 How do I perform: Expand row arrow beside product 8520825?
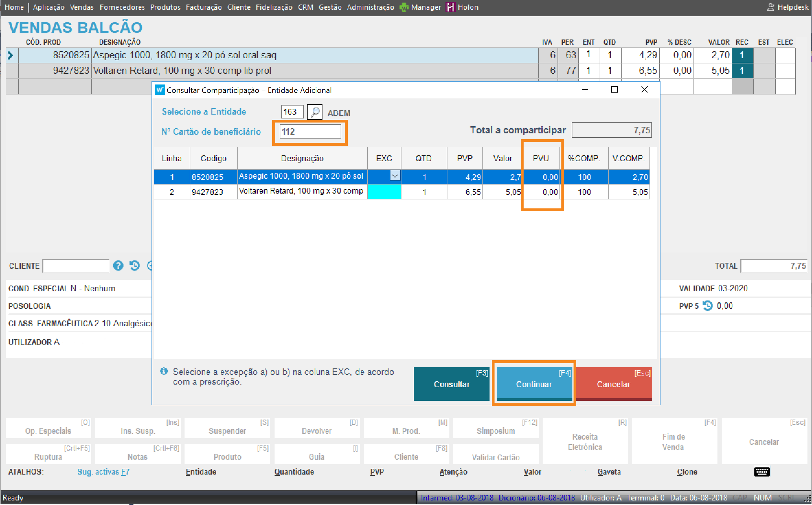point(10,55)
